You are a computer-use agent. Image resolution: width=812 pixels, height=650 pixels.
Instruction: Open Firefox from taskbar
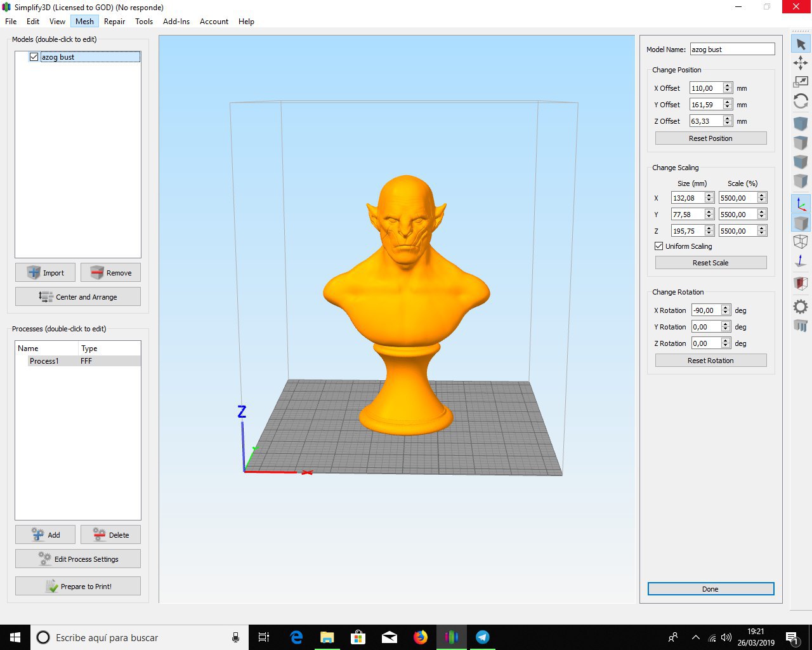point(421,637)
